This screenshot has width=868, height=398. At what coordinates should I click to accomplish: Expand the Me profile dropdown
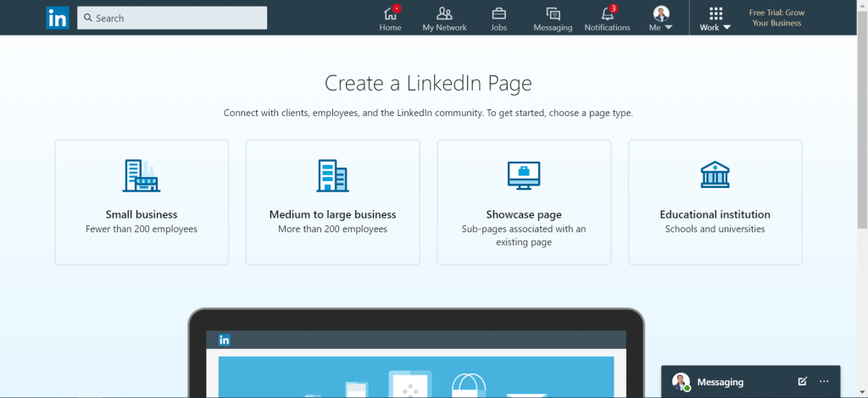tap(661, 18)
